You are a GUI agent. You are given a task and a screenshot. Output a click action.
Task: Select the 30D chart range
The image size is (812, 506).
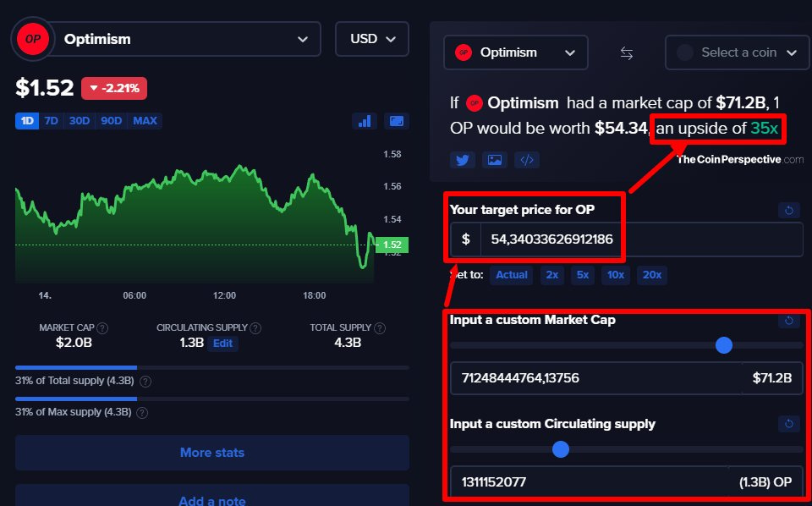tap(80, 121)
